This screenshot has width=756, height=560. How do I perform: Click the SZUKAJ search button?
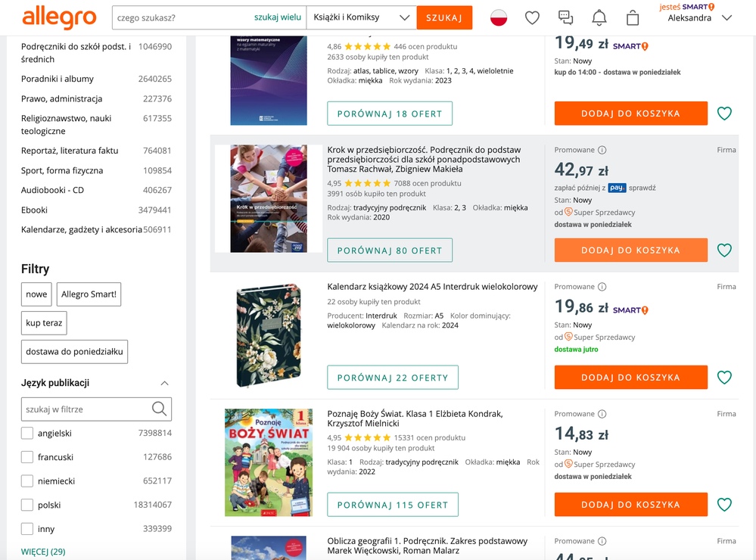[x=444, y=18]
